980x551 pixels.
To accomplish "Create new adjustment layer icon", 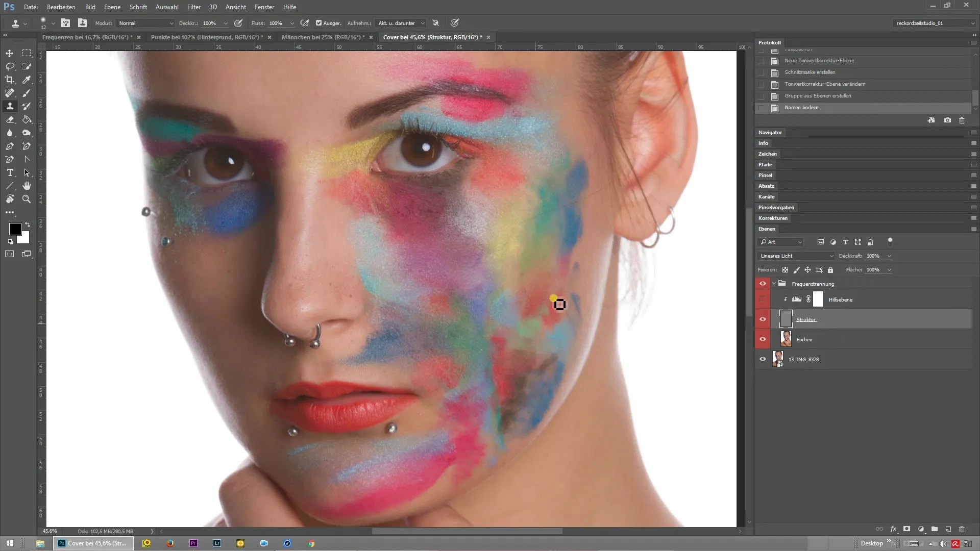I will pyautogui.click(x=921, y=529).
